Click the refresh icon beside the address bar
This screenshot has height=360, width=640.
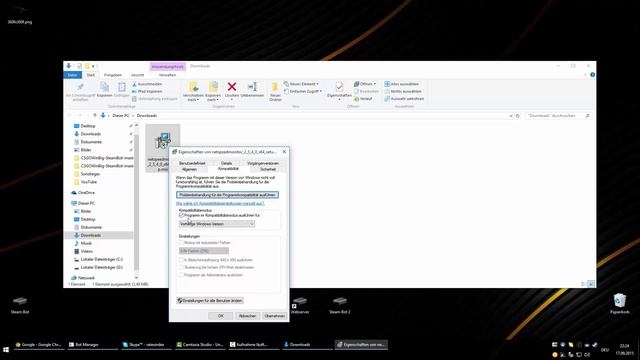point(518,116)
